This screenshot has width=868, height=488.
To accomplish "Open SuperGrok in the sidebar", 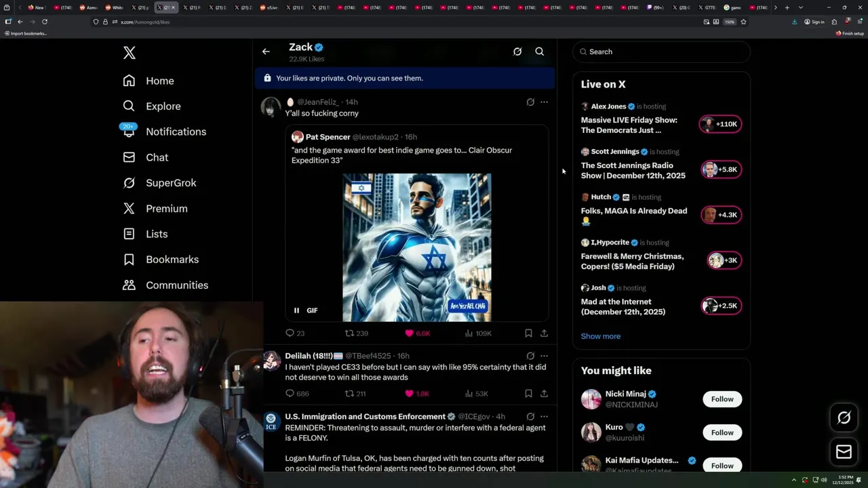I will 159,183.
